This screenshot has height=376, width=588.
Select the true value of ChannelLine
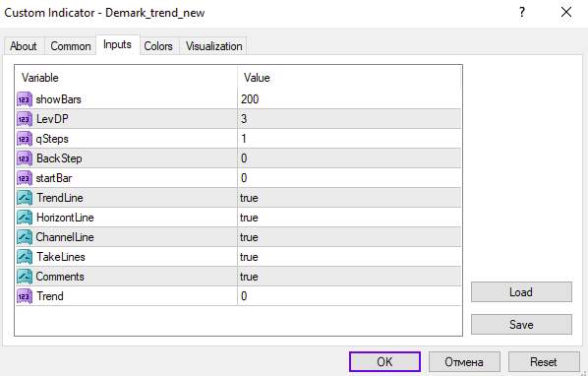249,237
